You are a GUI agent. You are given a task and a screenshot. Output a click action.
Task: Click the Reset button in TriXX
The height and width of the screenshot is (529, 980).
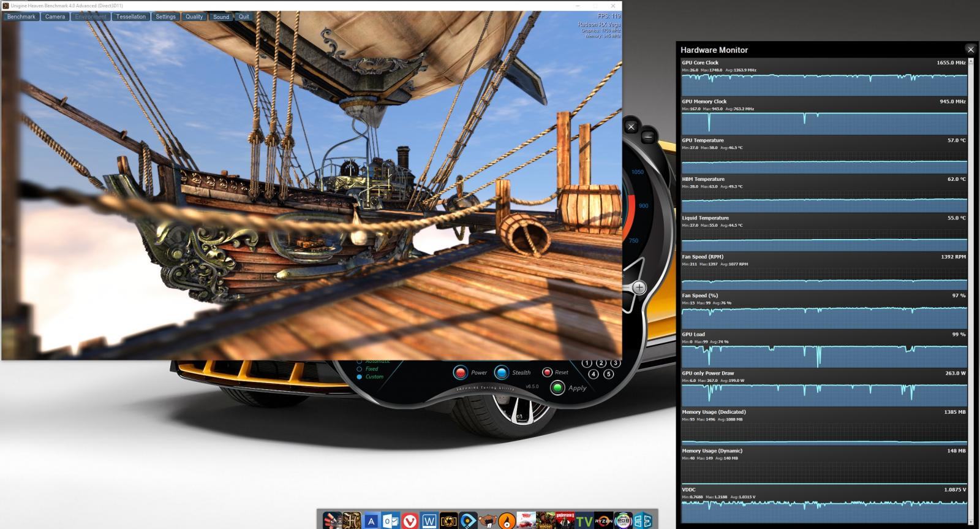[x=547, y=372]
